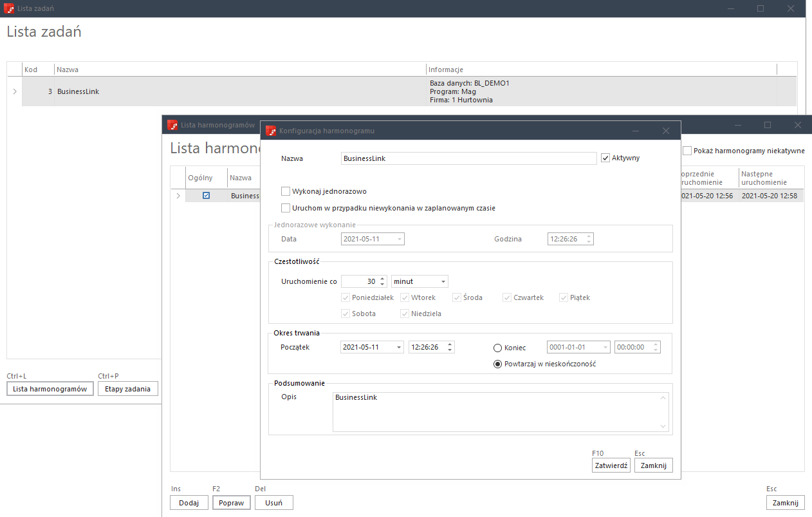812x517 pixels.
Task: Toggle the Niedziela checkbox
Action: [405, 314]
